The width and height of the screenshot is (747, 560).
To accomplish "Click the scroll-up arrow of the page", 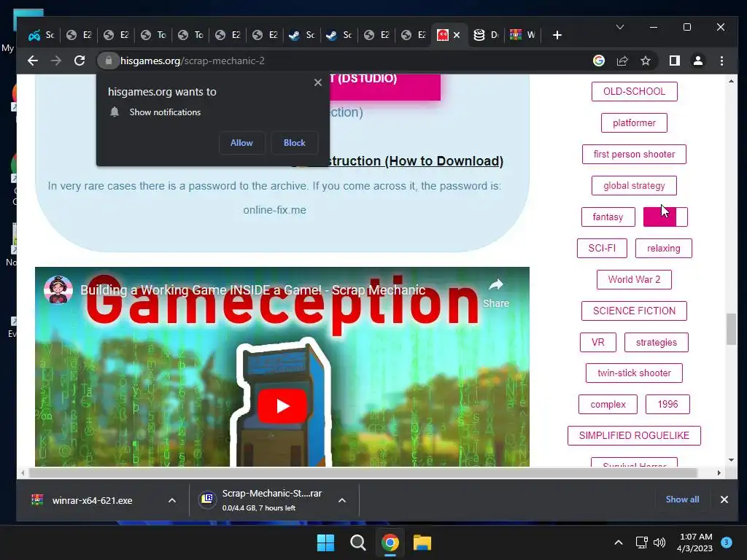I will pos(731,82).
